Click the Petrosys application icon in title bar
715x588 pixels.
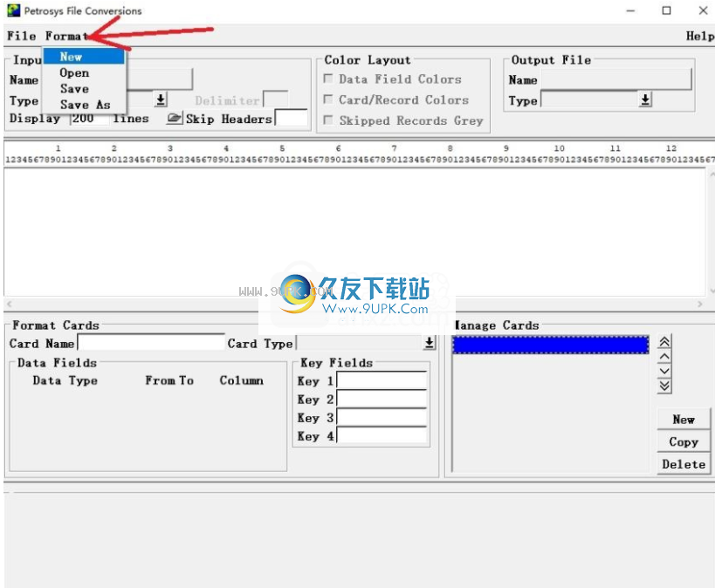click(x=14, y=10)
